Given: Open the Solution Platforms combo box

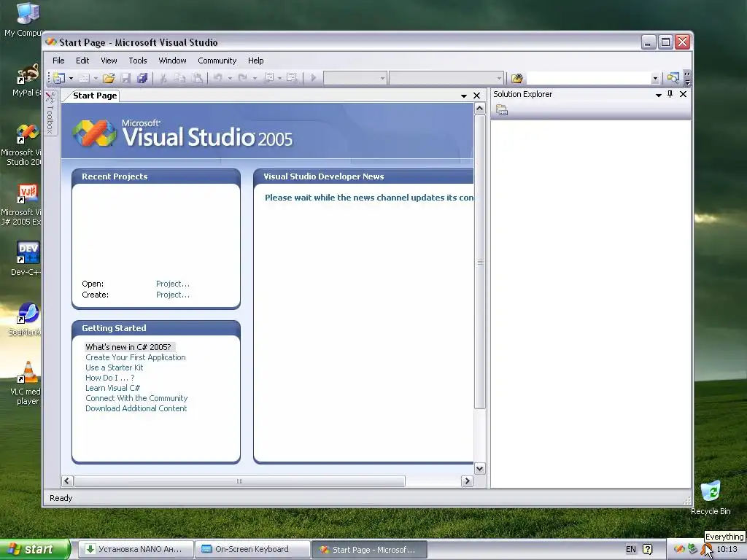Looking at the screenshot, I should (446, 77).
